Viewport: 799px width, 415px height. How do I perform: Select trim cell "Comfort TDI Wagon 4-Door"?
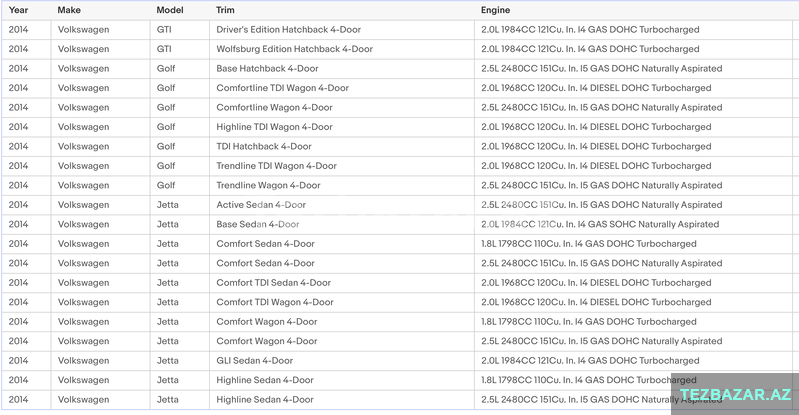275,302
